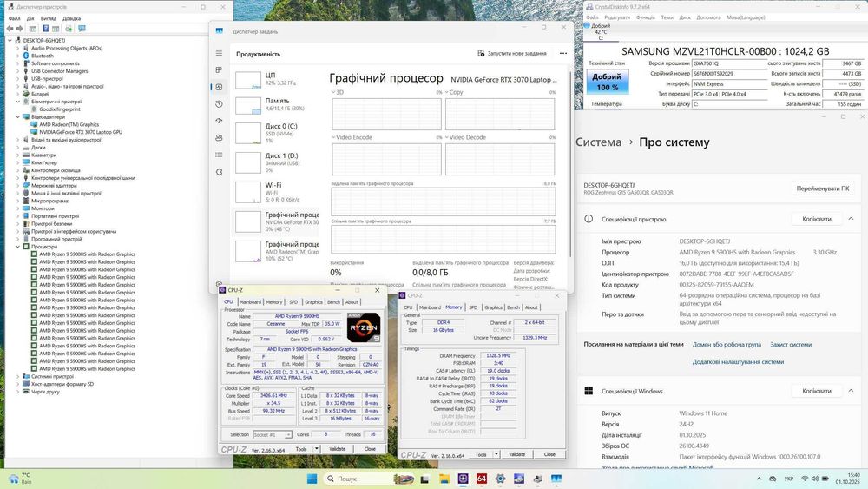Open the Додаткові налаштування системи link
868x489 pixels.
coord(738,361)
